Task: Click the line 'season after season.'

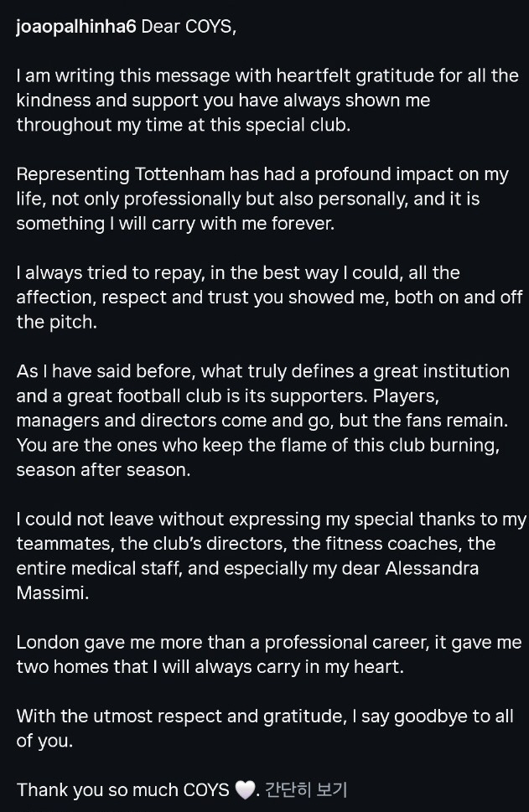Action: [104, 470]
